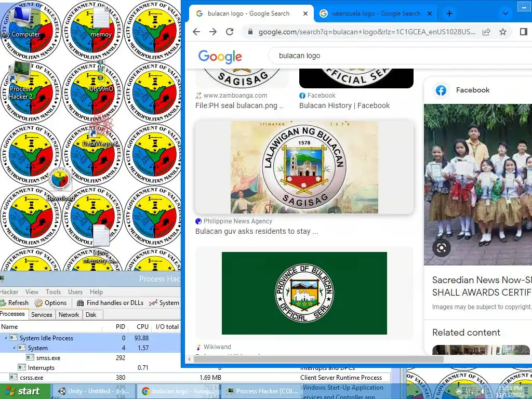
Task: Click Philippine News Agency source label
Action: click(x=238, y=221)
